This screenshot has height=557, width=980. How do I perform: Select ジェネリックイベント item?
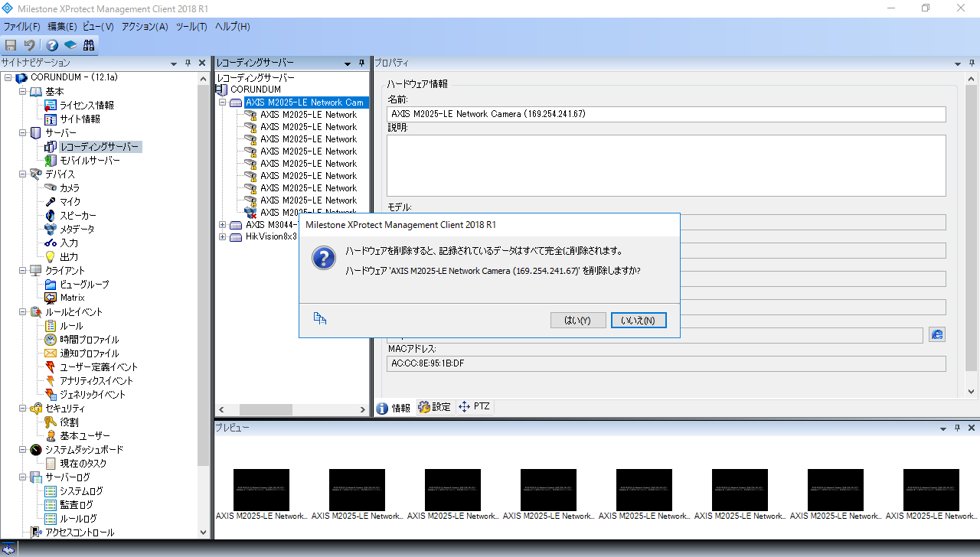[93, 395]
